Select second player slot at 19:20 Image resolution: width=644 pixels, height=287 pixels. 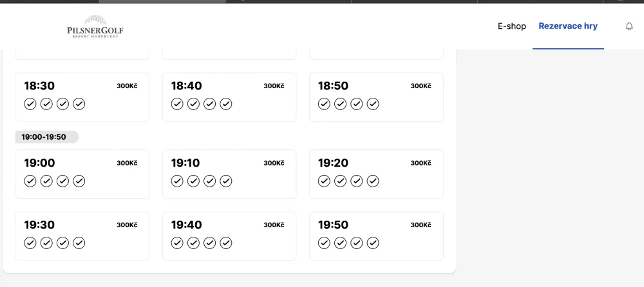(x=340, y=181)
